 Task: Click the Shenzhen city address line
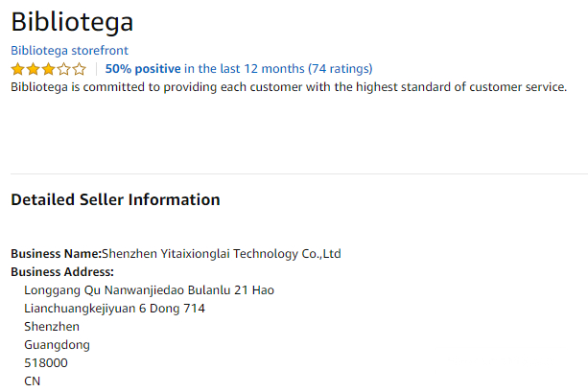[x=52, y=327]
